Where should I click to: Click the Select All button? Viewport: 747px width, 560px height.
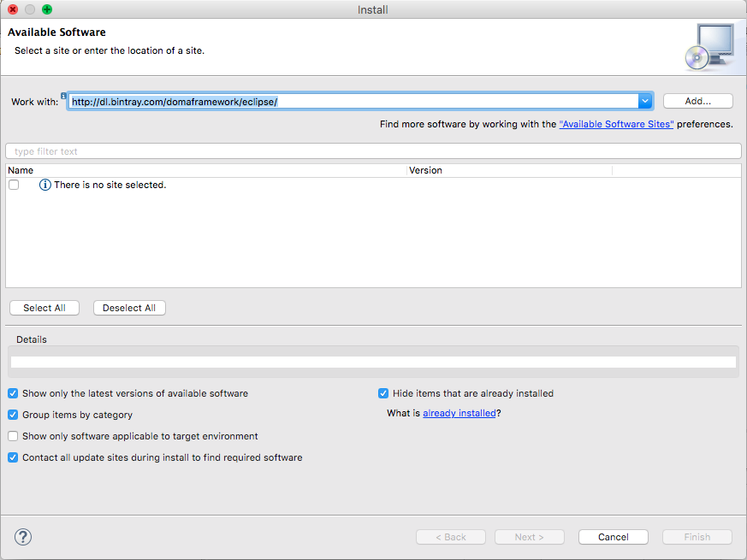tap(44, 308)
